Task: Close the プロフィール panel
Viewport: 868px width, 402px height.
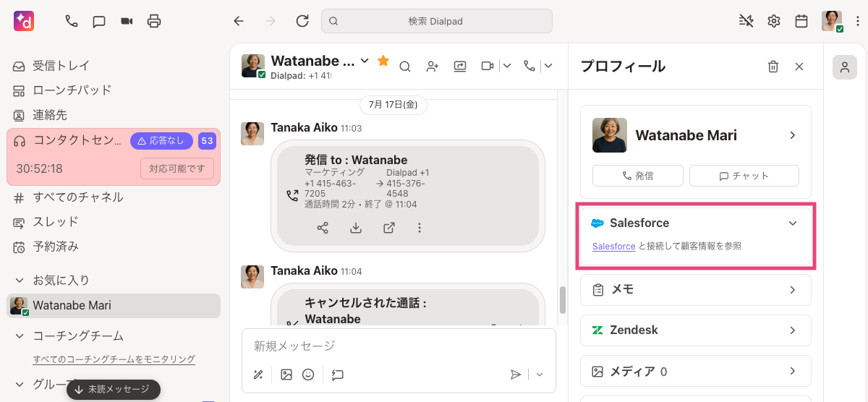Action: pyautogui.click(x=799, y=67)
